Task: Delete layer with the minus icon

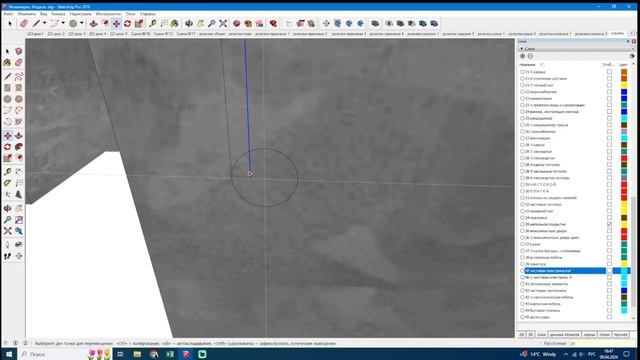Action: point(530,56)
